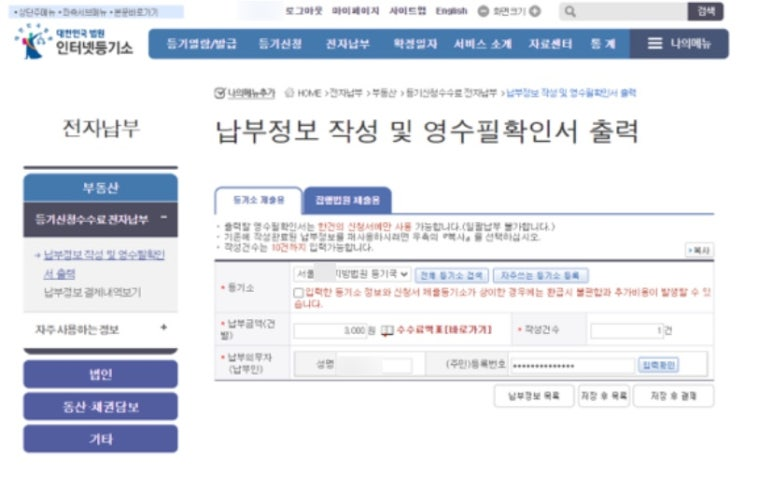The height and width of the screenshot is (487, 773).
Task: Click the 납부정보 목록 button
Action: tap(534, 396)
